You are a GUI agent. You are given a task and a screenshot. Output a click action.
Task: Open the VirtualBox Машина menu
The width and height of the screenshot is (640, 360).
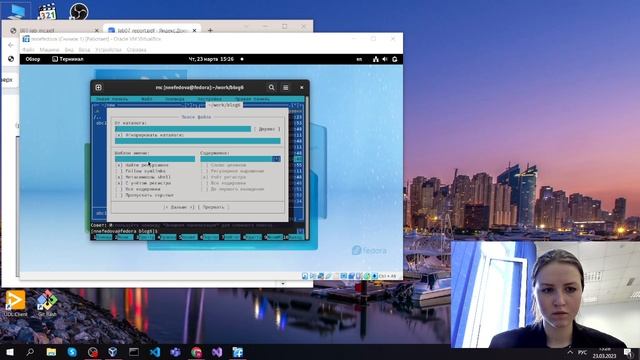coord(49,50)
